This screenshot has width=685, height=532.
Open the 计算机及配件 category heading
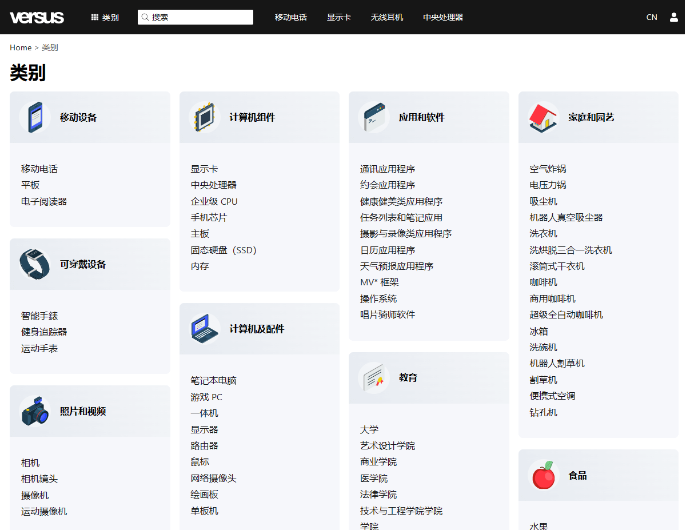[257, 328]
